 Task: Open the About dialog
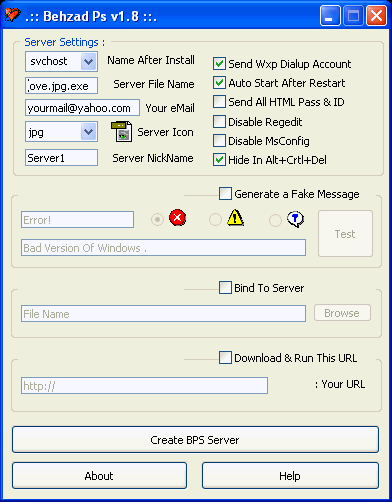(x=99, y=476)
